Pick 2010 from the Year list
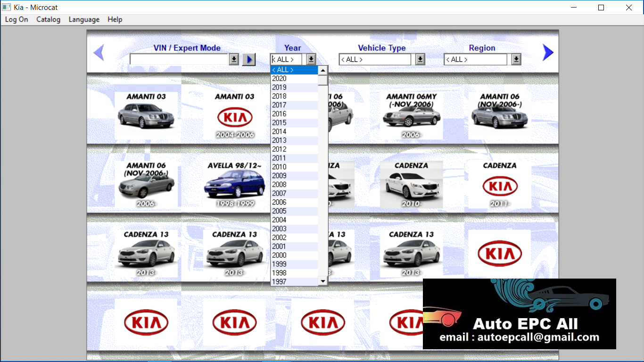The height and width of the screenshot is (362, 644). point(294,167)
